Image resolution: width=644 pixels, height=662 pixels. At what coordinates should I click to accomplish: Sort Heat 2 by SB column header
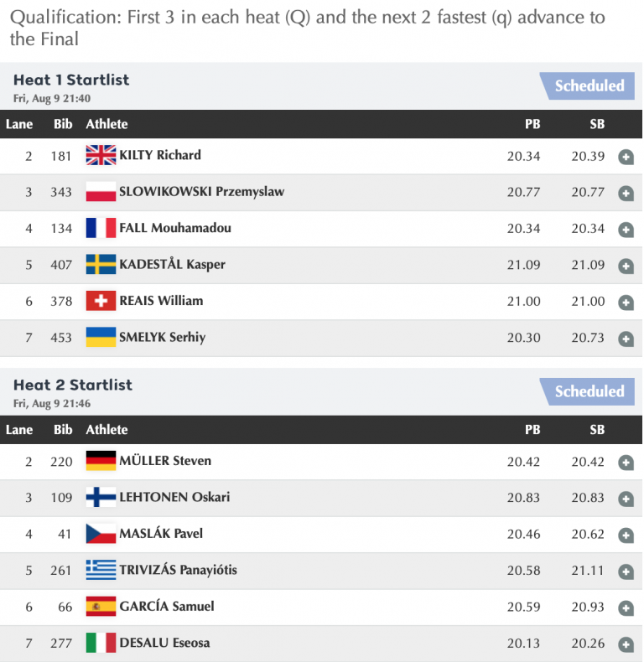click(597, 430)
